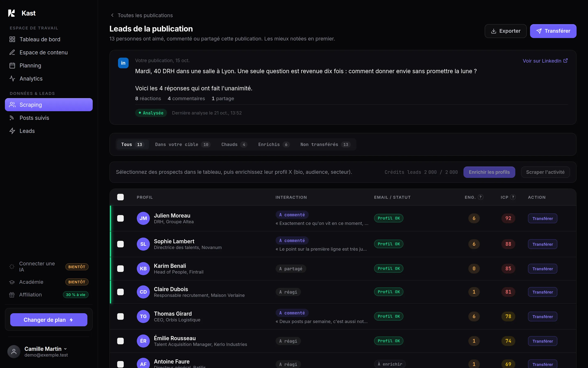
Task: Click the À enrichir status for Antoine Faure
Action: coord(390,364)
